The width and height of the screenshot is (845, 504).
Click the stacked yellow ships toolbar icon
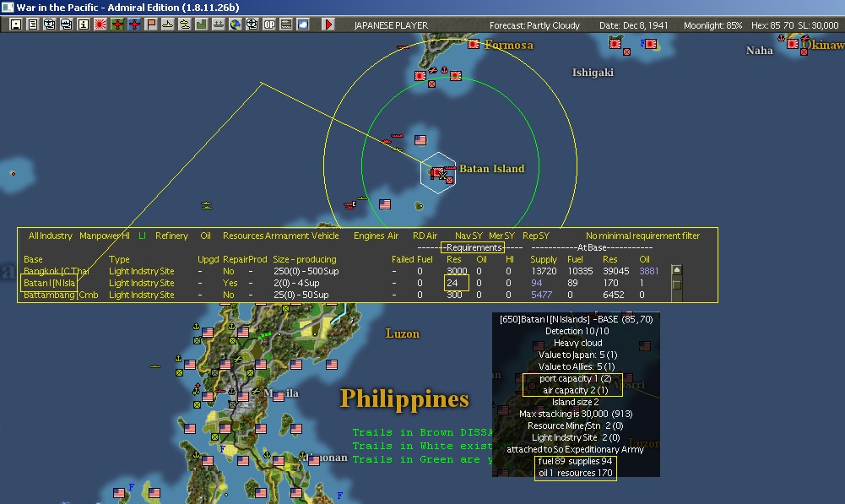click(x=184, y=24)
